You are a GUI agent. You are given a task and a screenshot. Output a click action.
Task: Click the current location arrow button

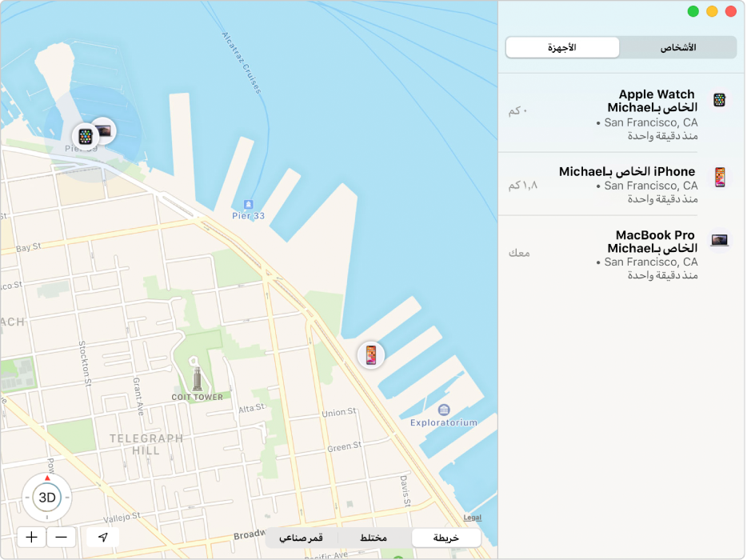click(103, 537)
